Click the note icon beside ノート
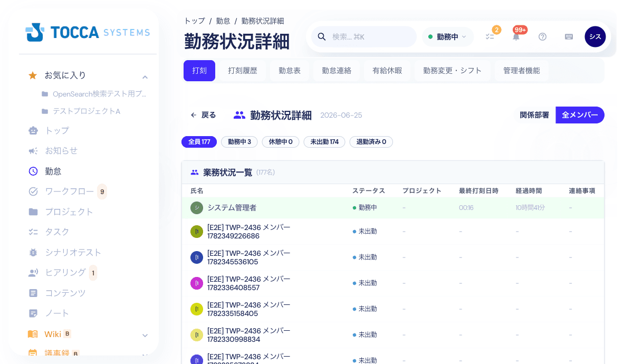The width and height of the screenshot is (633, 364). click(x=33, y=313)
